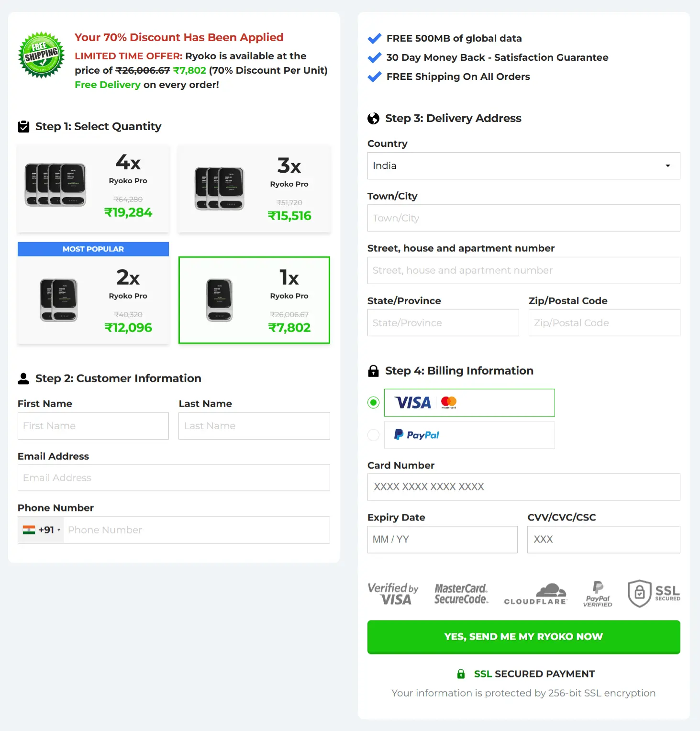The width and height of the screenshot is (700, 731).
Task: Focus the Email Address field
Action: (x=174, y=478)
